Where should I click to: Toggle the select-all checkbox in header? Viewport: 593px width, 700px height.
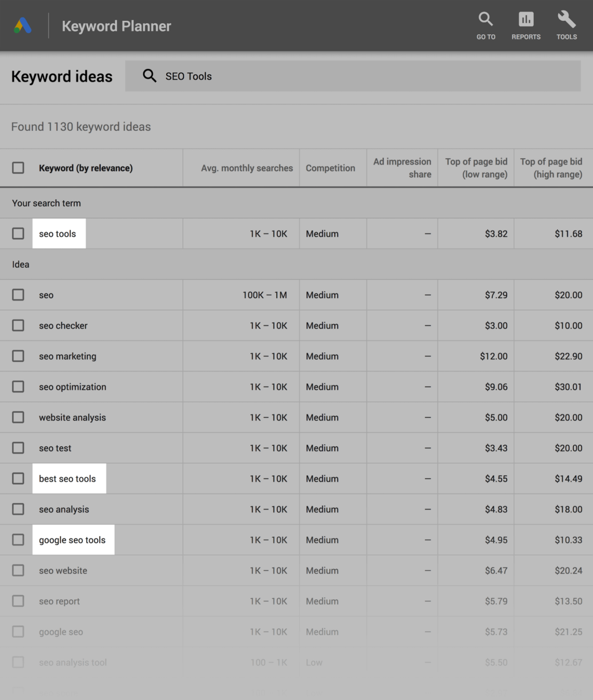tap(19, 168)
